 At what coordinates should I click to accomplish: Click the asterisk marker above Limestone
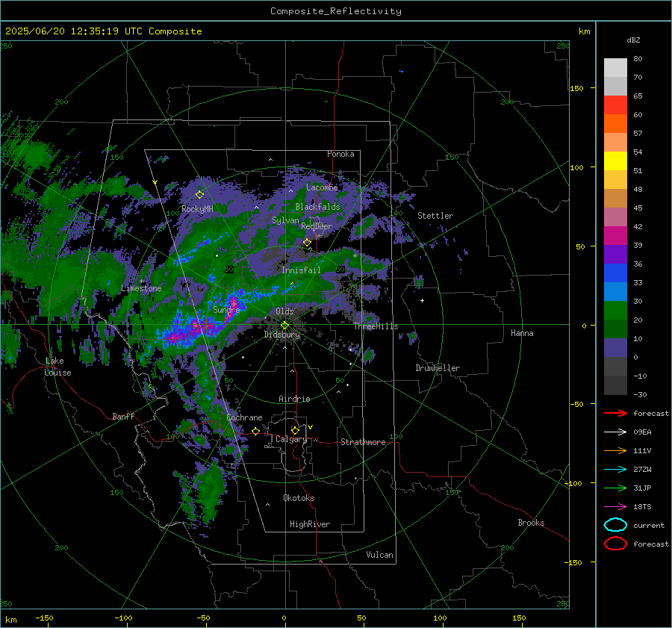(x=142, y=282)
